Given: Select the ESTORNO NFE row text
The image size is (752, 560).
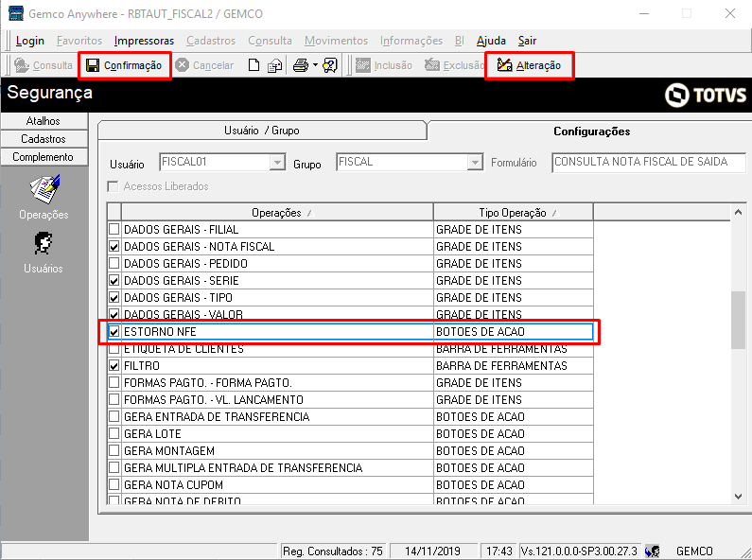Looking at the screenshot, I should tap(160, 332).
